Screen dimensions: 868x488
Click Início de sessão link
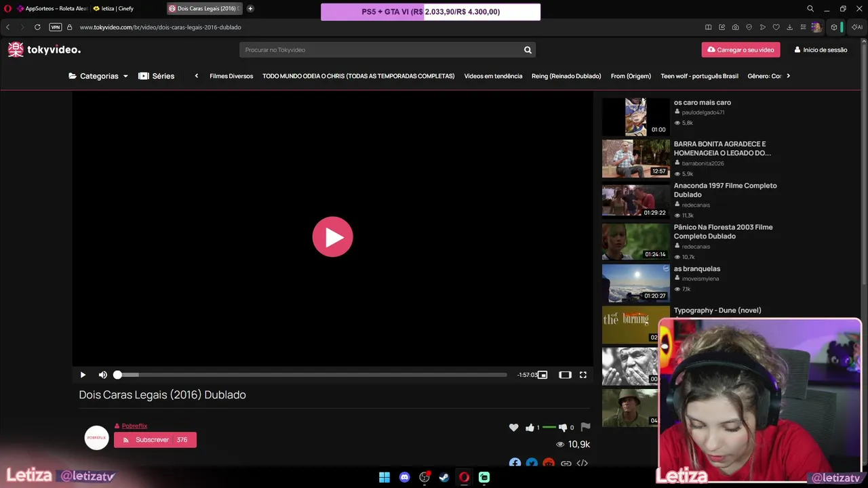pos(821,49)
